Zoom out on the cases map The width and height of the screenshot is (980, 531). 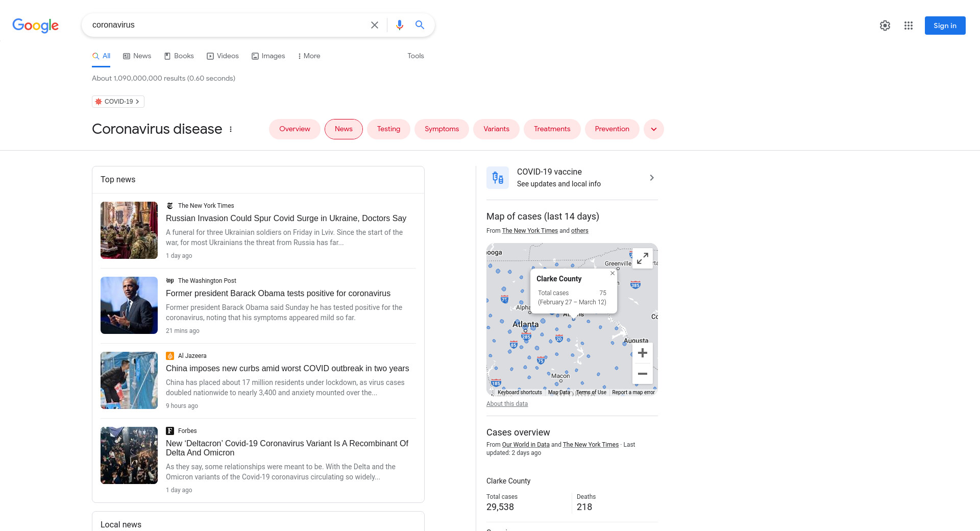pos(642,374)
